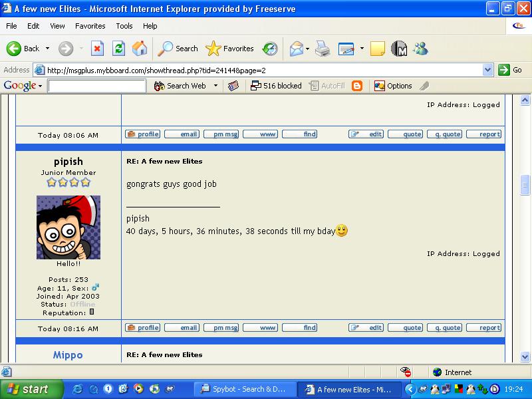
Task: Expand hidden tray icons arrow
Action: (x=410, y=389)
